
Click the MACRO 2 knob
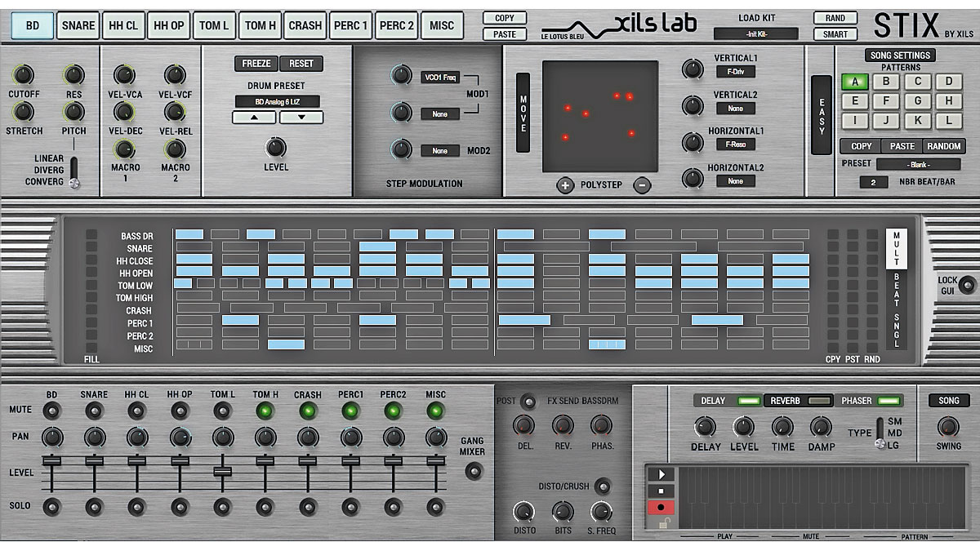pyautogui.click(x=175, y=149)
